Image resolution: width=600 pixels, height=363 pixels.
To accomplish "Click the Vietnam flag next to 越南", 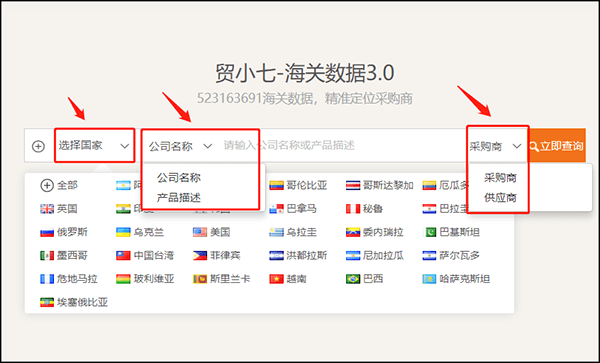I will (276, 279).
